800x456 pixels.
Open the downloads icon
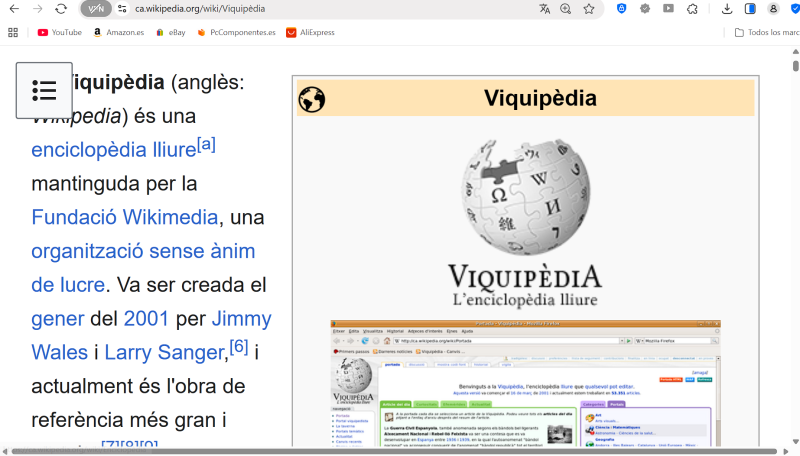click(727, 9)
